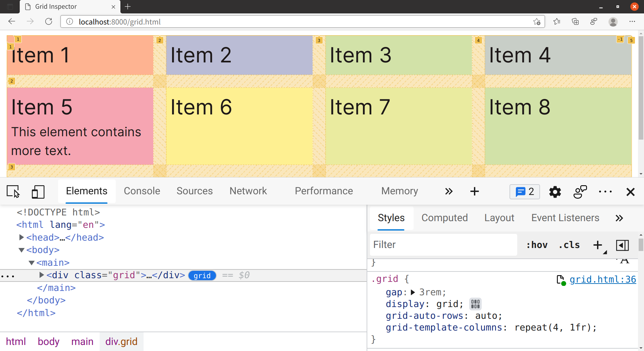Screen dimensions: 644x351
Task: Expand the head element in the DOM tree
Action: (21, 237)
